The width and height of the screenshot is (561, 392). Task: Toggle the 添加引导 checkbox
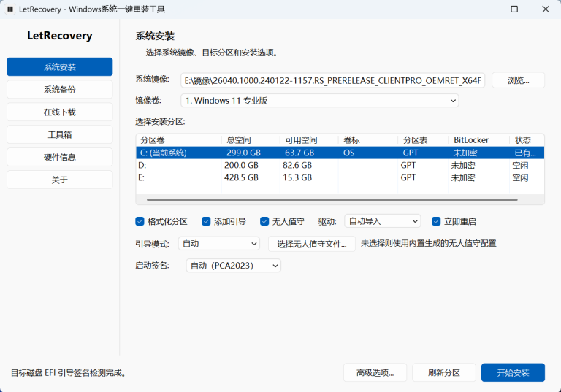[x=206, y=221]
